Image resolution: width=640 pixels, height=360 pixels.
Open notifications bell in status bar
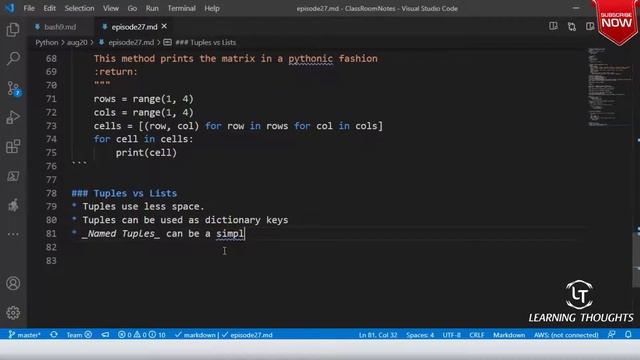628,335
